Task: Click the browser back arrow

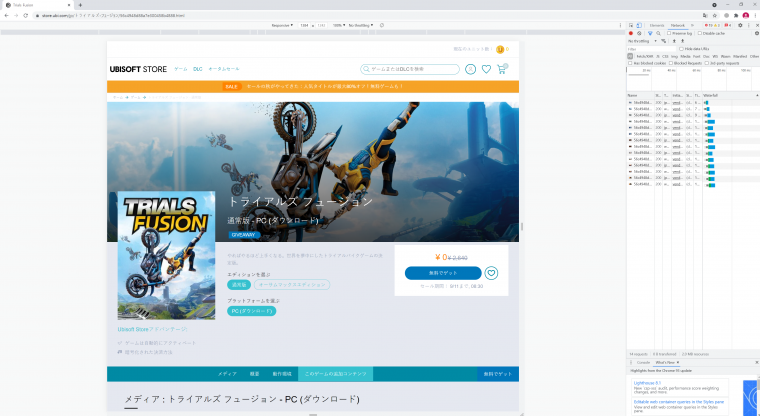Action: (x=6, y=16)
